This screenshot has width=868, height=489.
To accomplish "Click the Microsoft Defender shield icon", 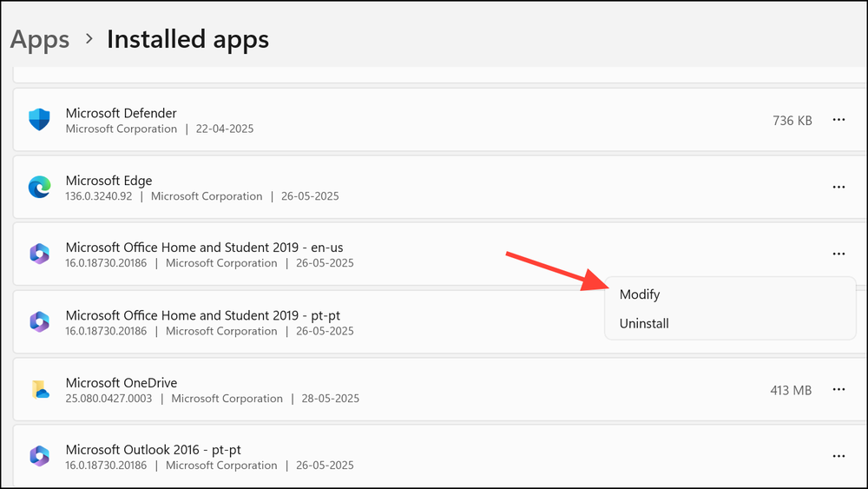I will (x=39, y=120).
